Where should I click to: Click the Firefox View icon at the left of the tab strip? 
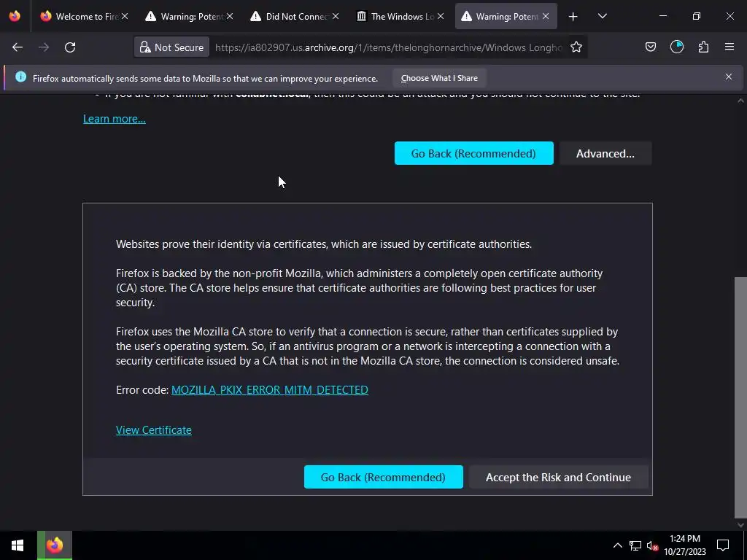tap(15, 16)
